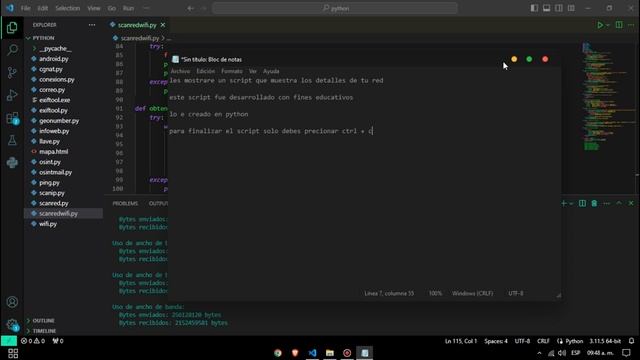Viewport: 640px width, 360px height.
Task: Click the python command center search box
Action: click(x=335, y=8)
